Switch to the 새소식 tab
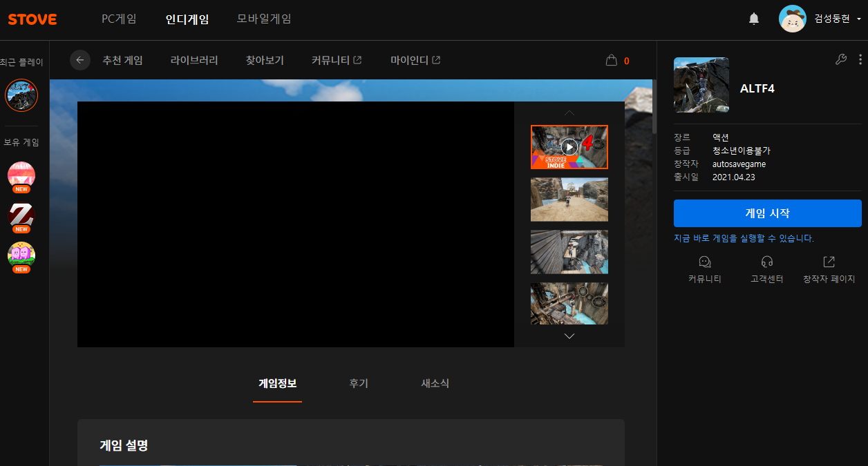This screenshot has height=466, width=868. click(x=435, y=383)
